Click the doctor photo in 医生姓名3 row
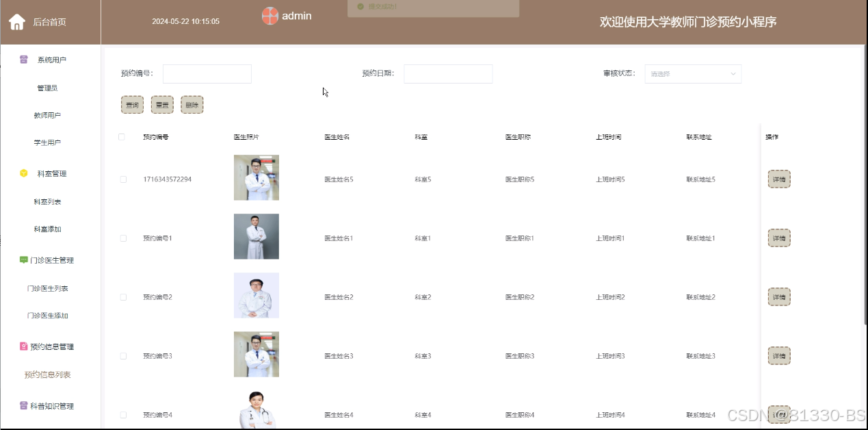 click(257, 354)
